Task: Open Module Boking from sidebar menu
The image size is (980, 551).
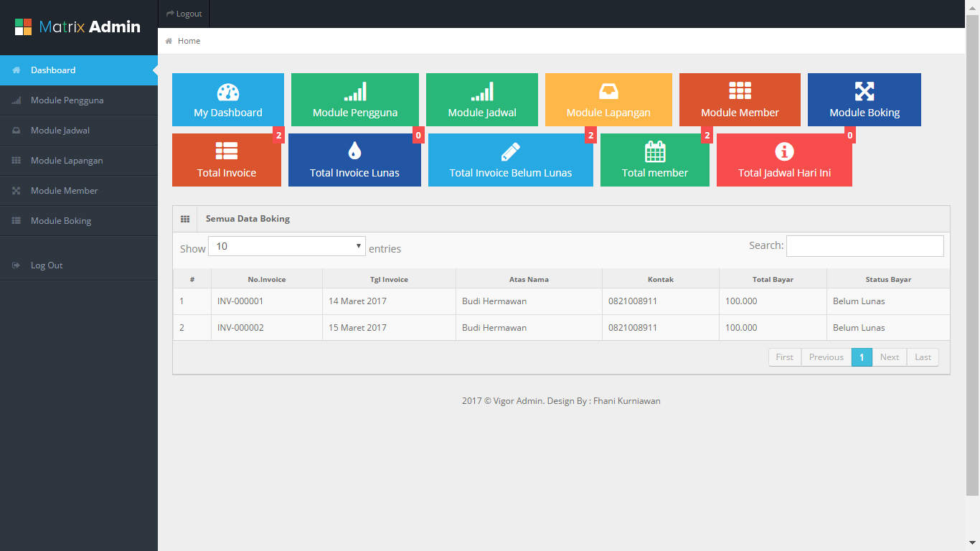Action: click(61, 221)
